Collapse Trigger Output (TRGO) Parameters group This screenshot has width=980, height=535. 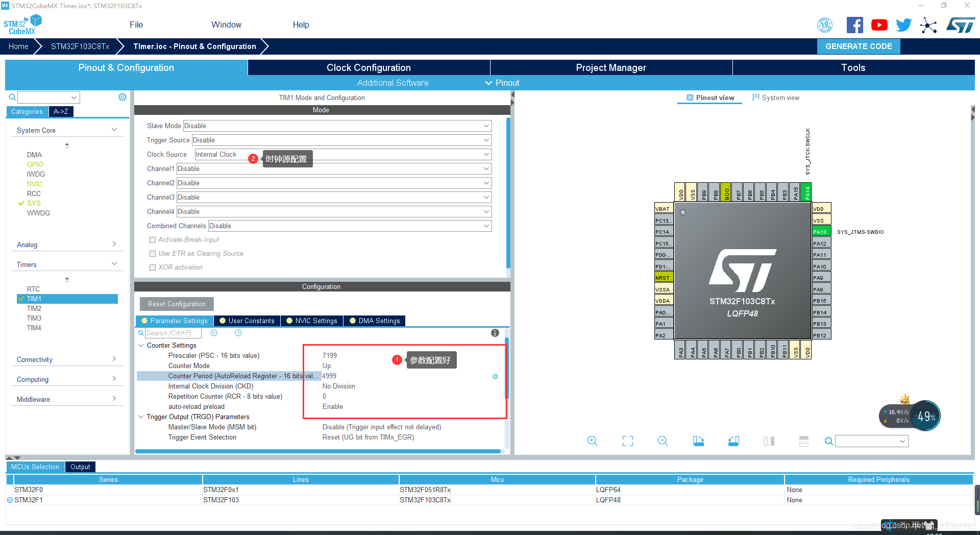141,417
